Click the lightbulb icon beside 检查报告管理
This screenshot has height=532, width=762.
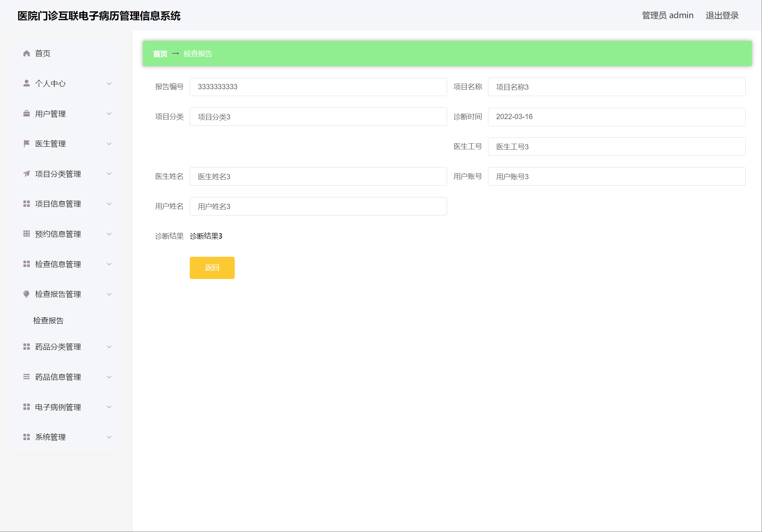26,294
